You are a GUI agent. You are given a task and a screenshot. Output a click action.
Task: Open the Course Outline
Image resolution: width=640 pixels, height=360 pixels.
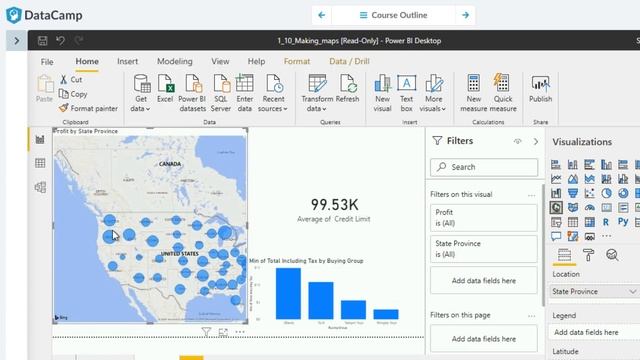(393, 15)
